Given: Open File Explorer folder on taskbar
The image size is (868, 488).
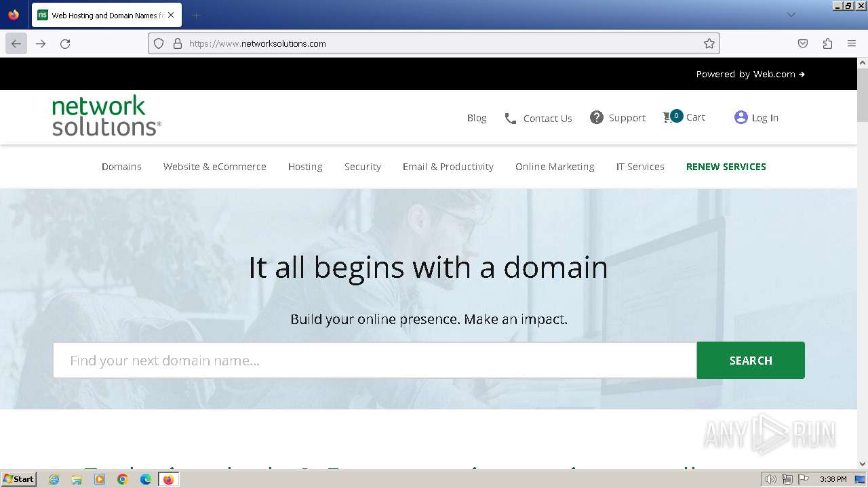Looking at the screenshot, I should [77, 479].
